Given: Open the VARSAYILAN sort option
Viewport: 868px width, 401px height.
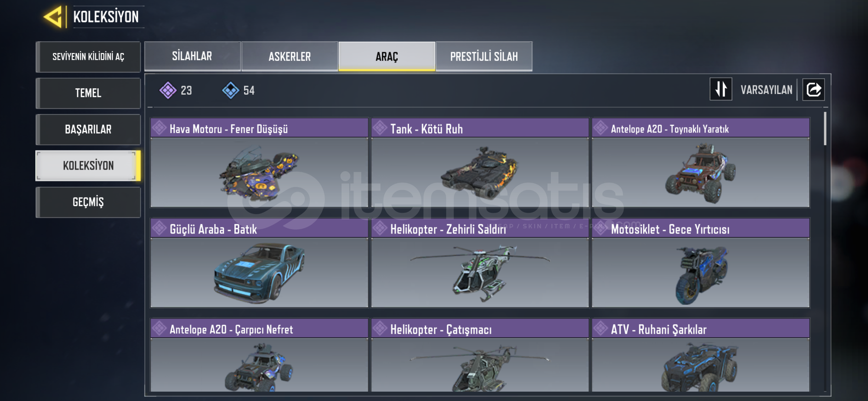Looking at the screenshot, I should (x=766, y=90).
